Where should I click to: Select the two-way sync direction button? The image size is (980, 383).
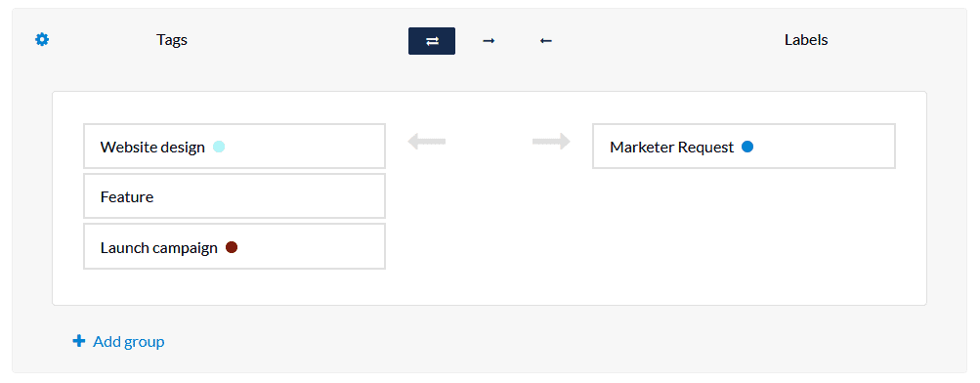click(432, 41)
